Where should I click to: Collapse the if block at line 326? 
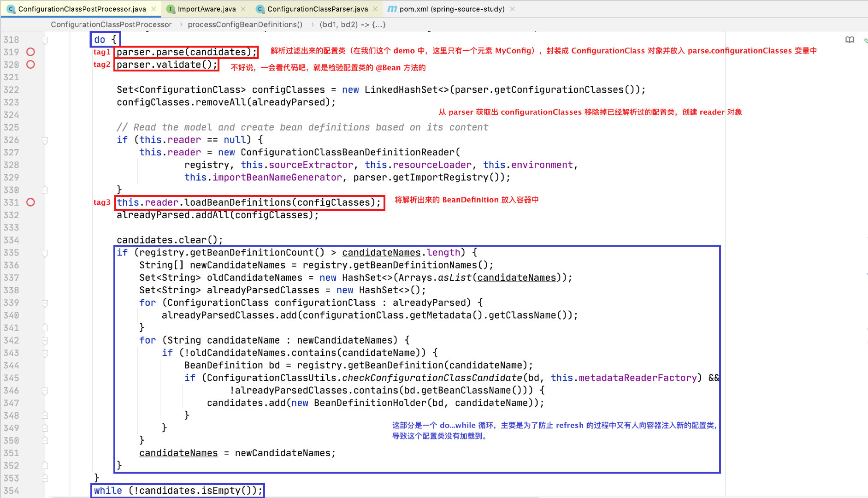(45, 140)
